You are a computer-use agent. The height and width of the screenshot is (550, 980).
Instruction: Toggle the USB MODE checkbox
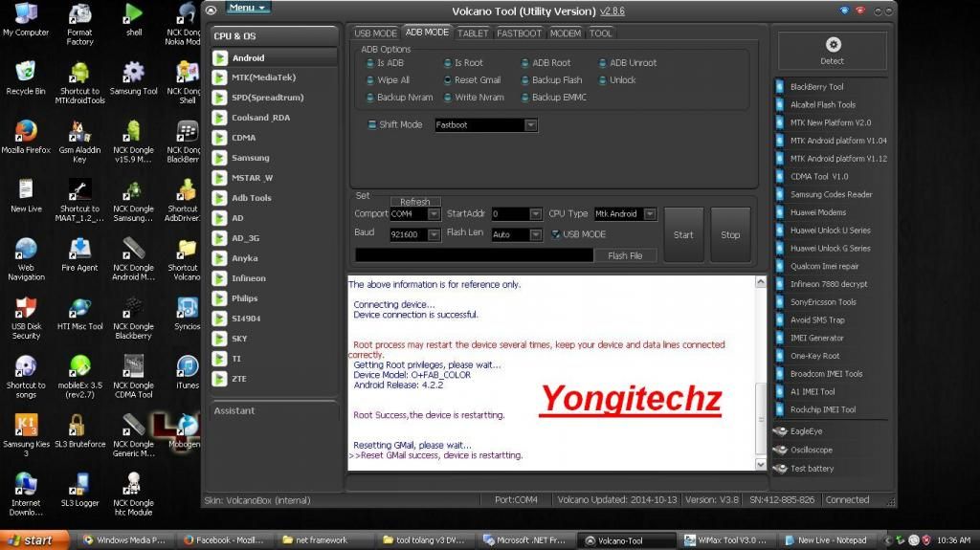coord(556,234)
